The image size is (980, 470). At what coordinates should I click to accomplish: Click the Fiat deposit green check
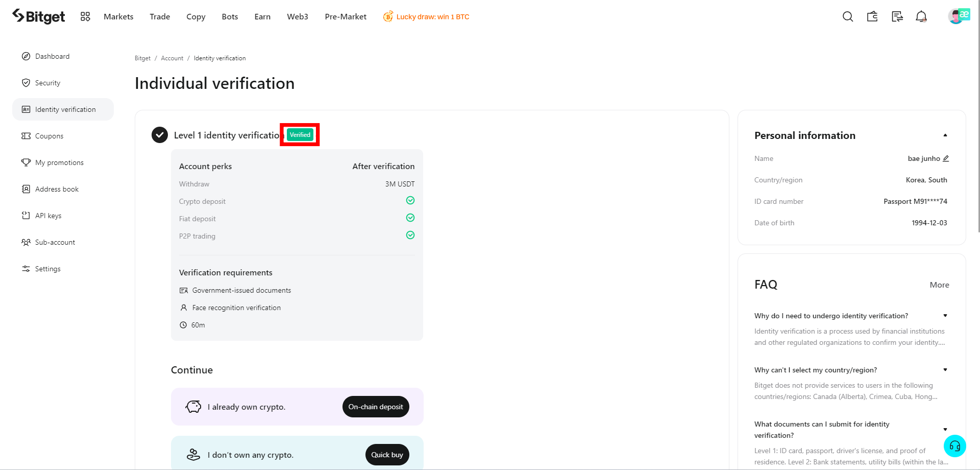tap(410, 218)
